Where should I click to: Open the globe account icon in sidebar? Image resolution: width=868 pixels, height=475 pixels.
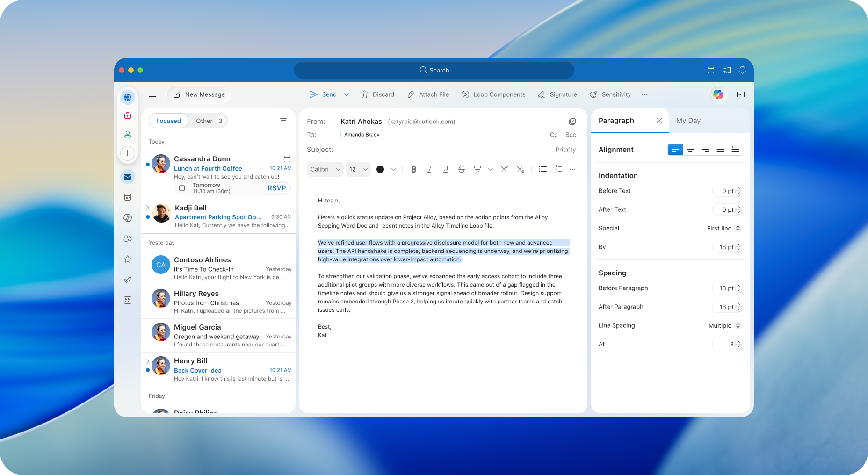coord(128,97)
